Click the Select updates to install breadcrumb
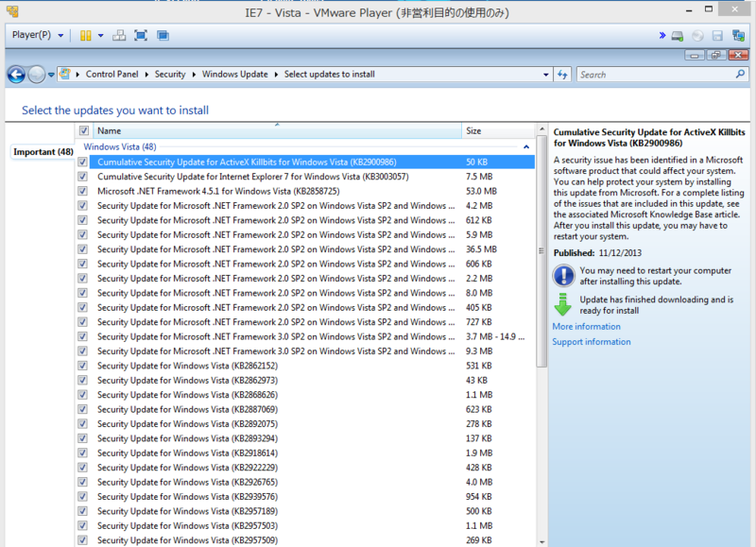Screen dimensions: 756x547 (329, 75)
